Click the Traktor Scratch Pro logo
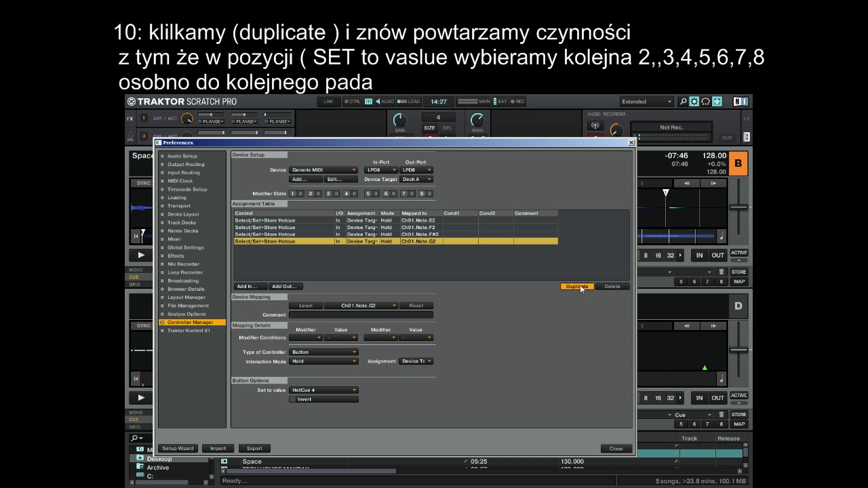Image resolution: width=868 pixels, height=488 pixels. coord(182,102)
